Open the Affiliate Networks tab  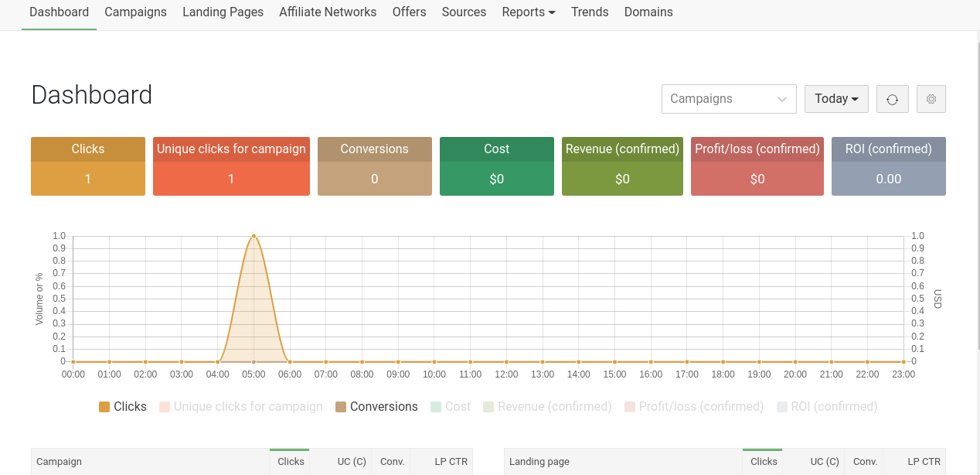tap(328, 12)
